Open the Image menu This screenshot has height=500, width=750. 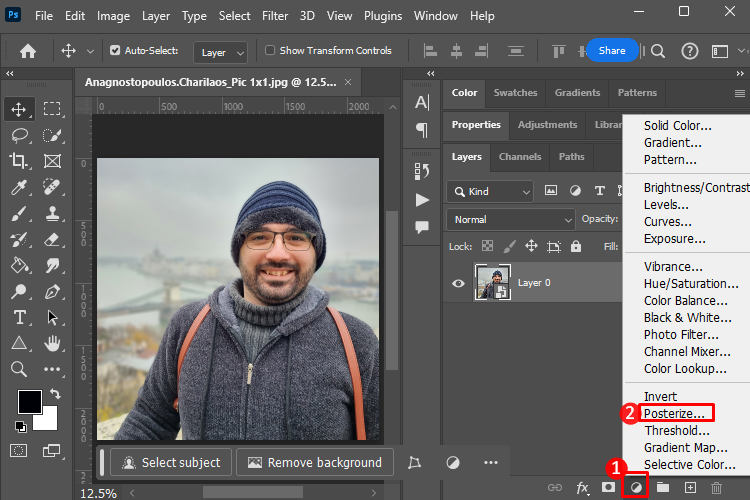pos(113,16)
